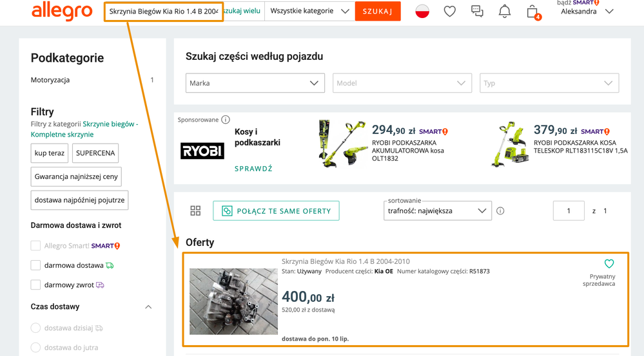Click the SZUKAJ search button
The width and height of the screenshot is (644, 356).
pyautogui.click(x=378, y=11)
